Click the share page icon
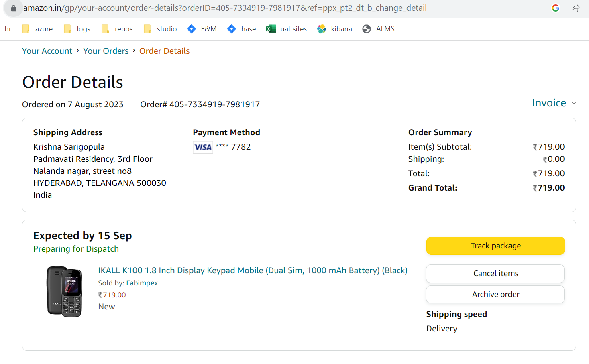 (x=575, y=8)
